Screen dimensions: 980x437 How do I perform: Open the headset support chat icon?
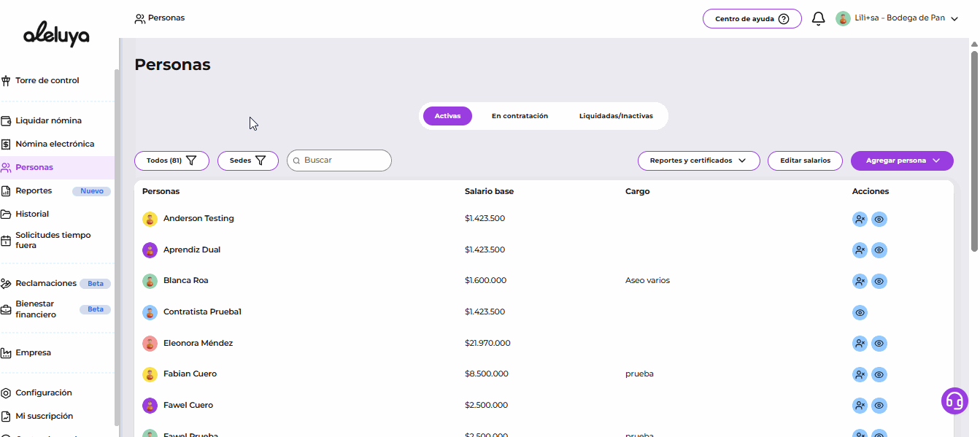tap(954, 401)
